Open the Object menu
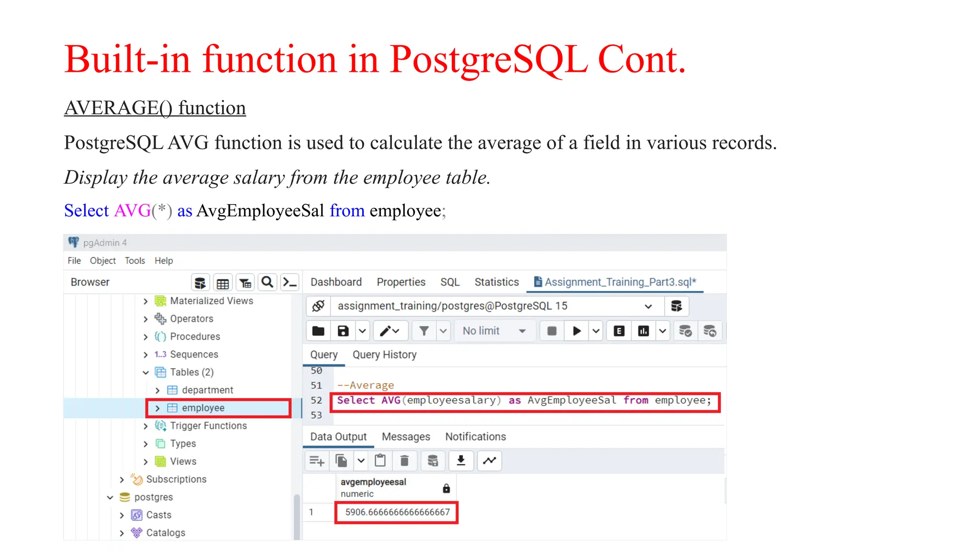This screenshot has width=980, height=551. 103,261
